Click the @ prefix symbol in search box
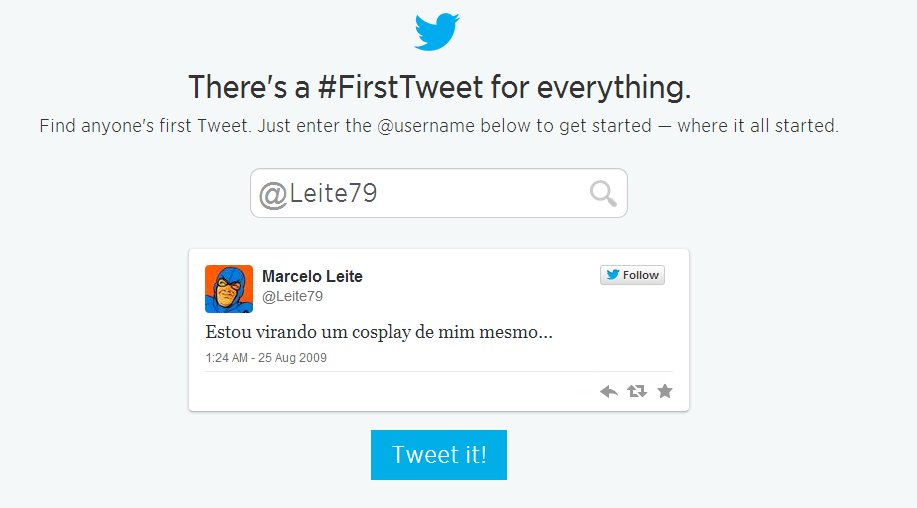This screenshot has height=508, width=917. pos(272,194)
